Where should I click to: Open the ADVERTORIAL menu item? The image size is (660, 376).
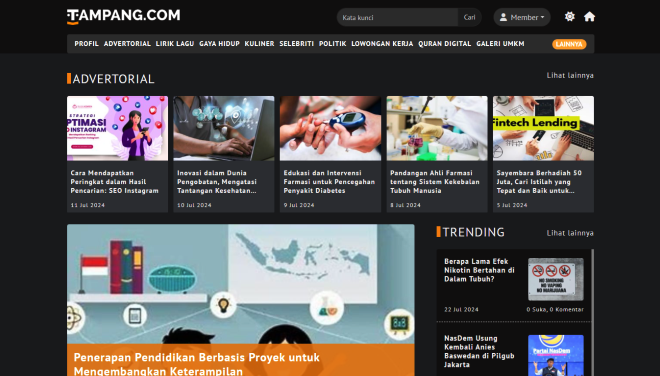pyautogui.click(x=127, y=44)
